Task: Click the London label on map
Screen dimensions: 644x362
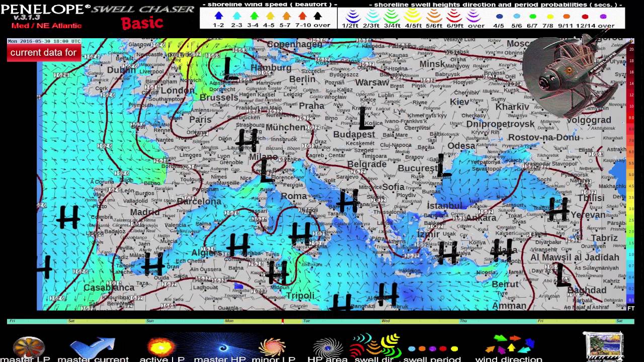Action: [x=178, y=91]
